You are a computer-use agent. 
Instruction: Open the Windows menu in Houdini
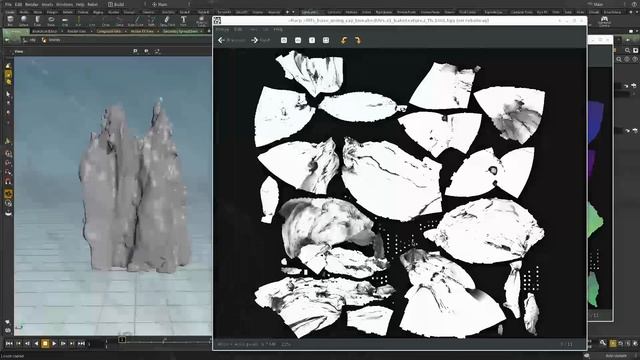pyautogui.click(x=64, y=4)
